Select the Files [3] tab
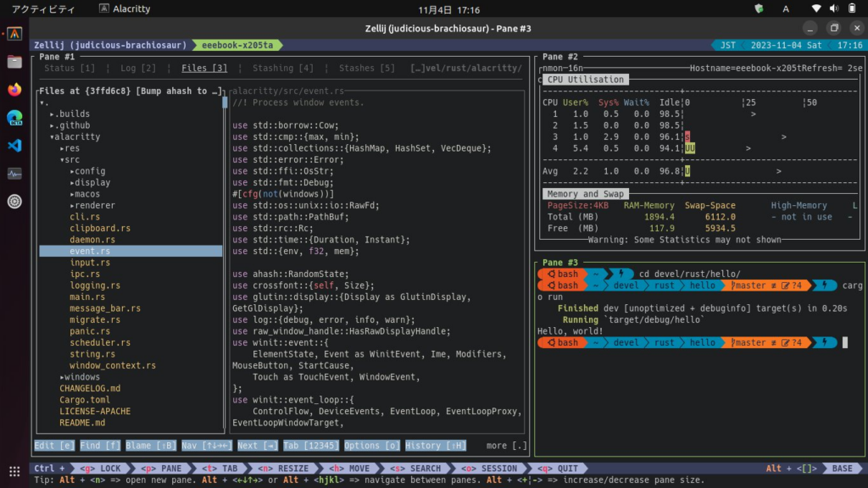 [204, 68]
